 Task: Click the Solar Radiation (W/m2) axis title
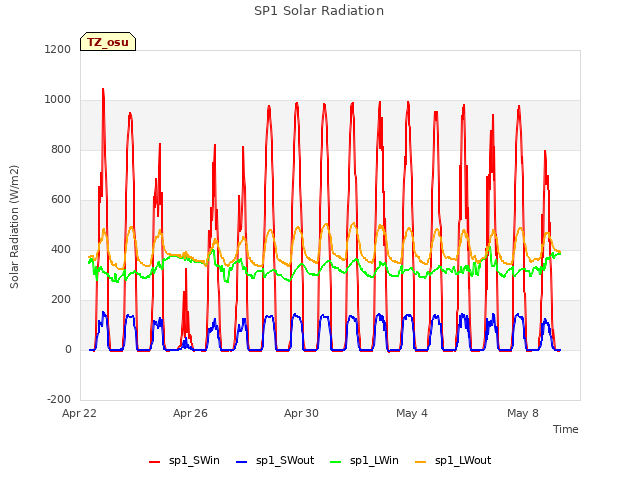tap(14, 227)
